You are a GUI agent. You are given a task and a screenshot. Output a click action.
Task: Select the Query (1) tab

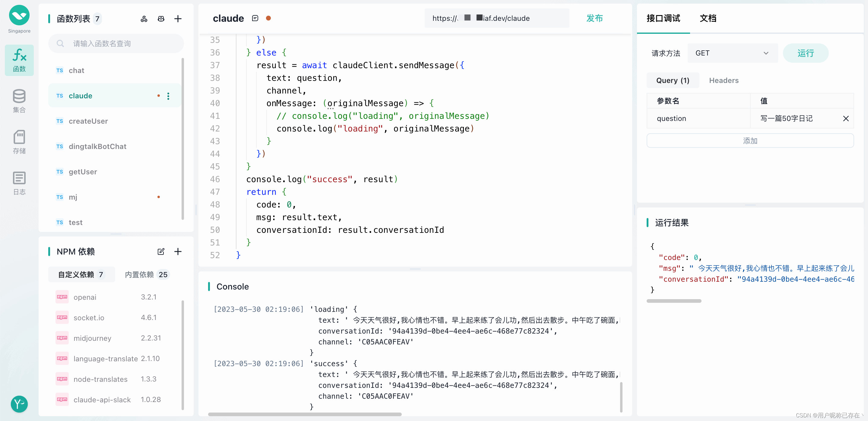[673, 81]
